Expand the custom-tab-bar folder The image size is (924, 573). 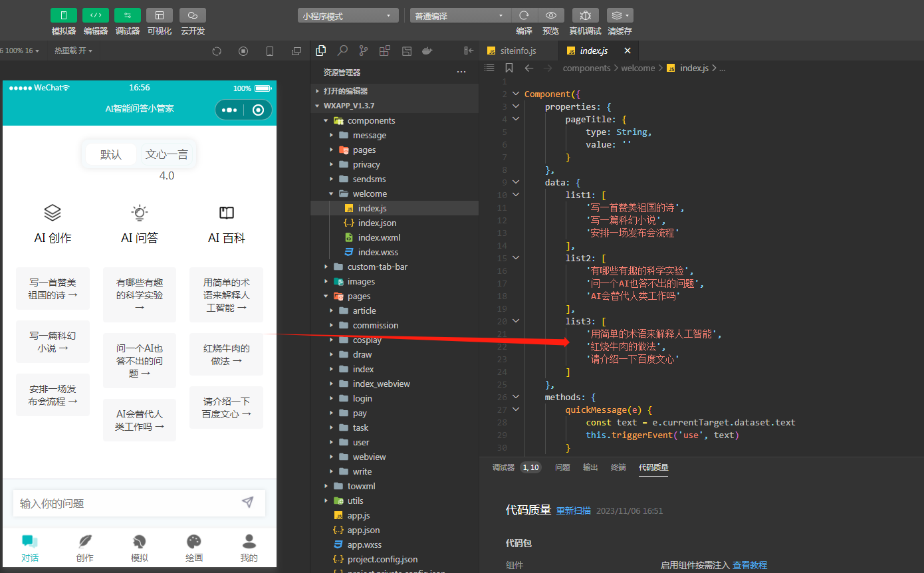(377, 267)
